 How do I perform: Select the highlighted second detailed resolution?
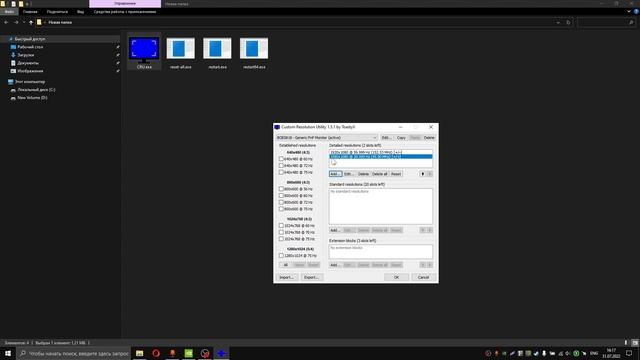[x=380, y=156]
